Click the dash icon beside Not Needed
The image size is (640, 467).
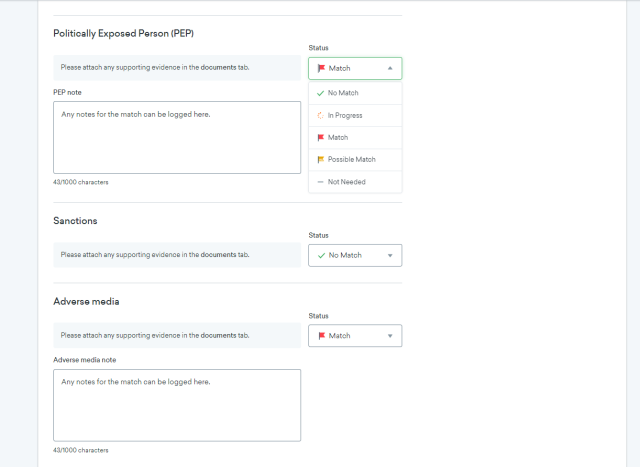[320, 181]
